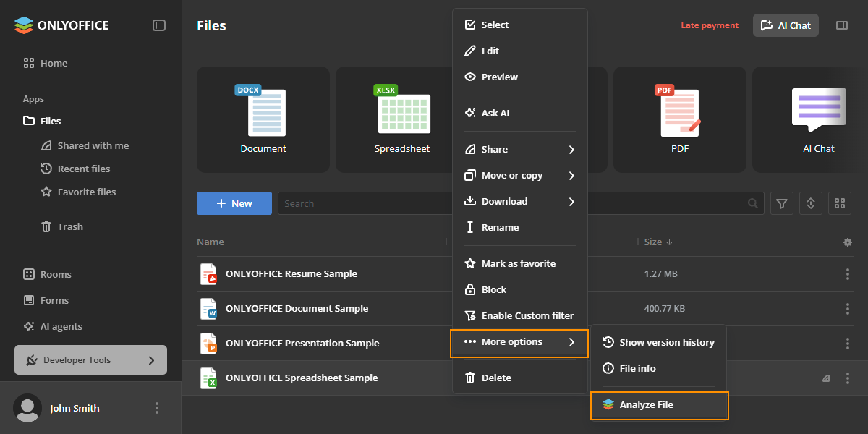Enable Custom filter for the file

coord(519,315)
